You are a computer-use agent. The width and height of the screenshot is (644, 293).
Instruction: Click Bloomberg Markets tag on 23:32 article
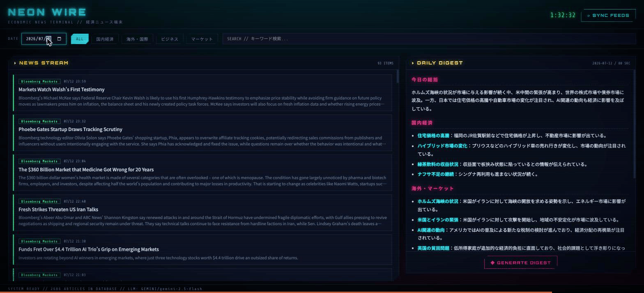(x=39, y=121)
